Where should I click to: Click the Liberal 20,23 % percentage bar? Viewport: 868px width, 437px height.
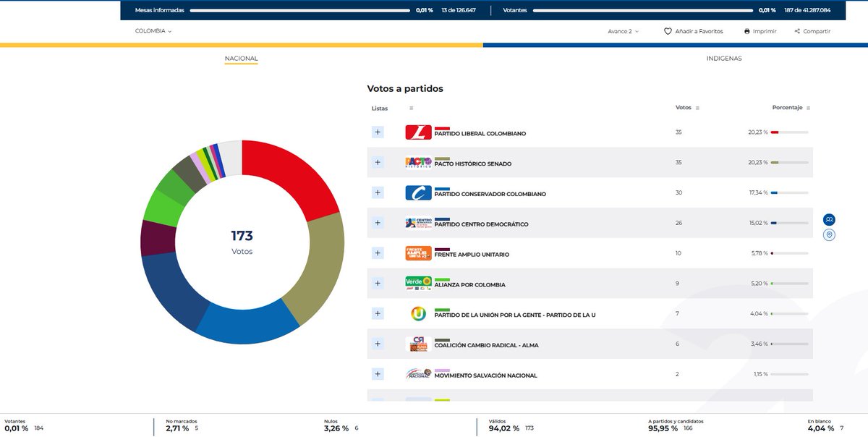(789, 132)
